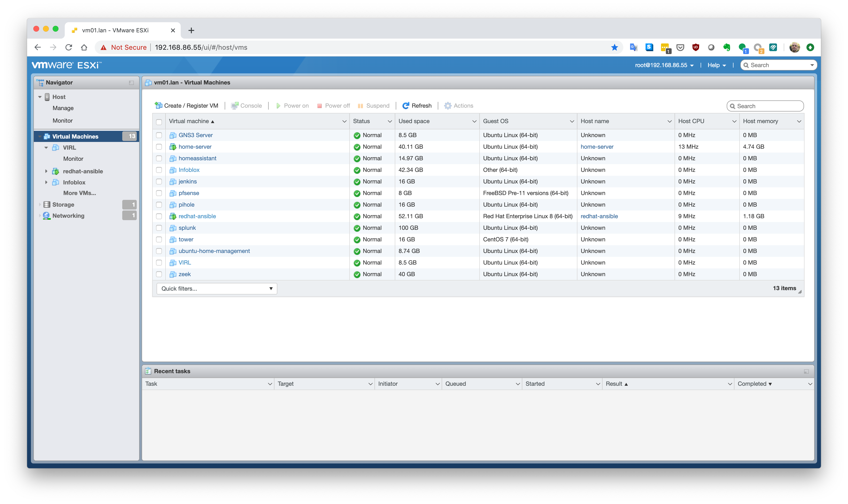The height and width of the screenshot is (504, 848).
Task: Click the home-server host name link
Action: click(x=597, y=147)
